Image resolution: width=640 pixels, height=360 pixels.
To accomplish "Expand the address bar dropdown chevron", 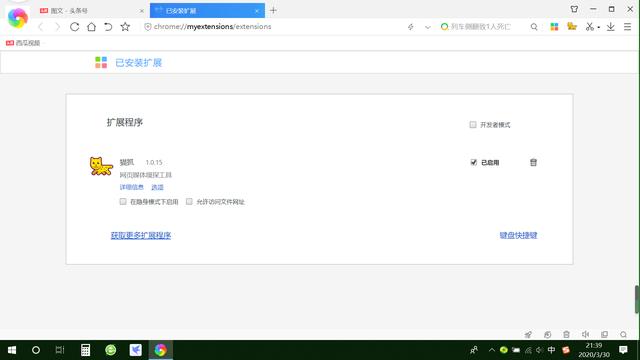I will click(427, 27).
